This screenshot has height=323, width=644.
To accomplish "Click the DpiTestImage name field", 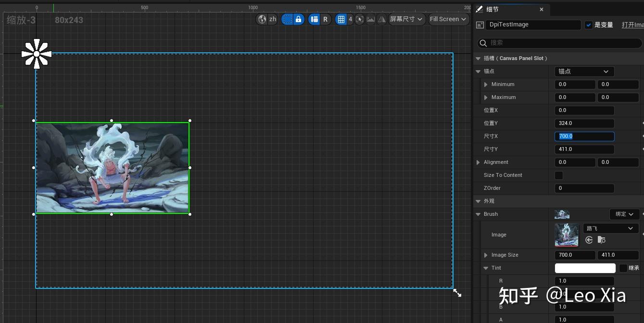I will [x=533, y=25].
